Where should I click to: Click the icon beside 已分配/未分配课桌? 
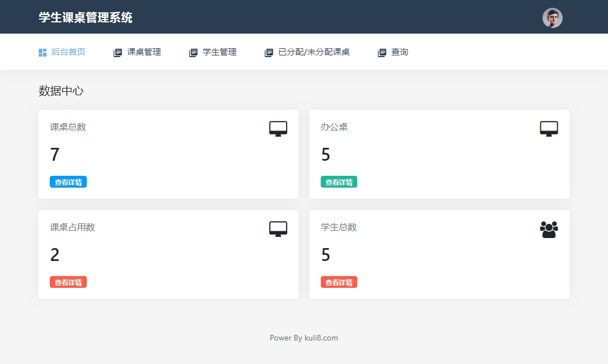point(269,53)
